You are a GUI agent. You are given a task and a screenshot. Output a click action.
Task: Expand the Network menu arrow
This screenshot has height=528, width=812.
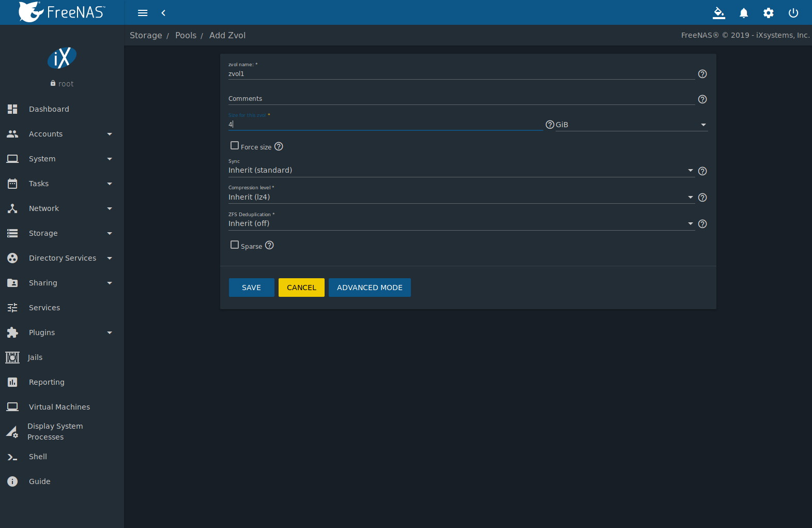pos(110,209)
